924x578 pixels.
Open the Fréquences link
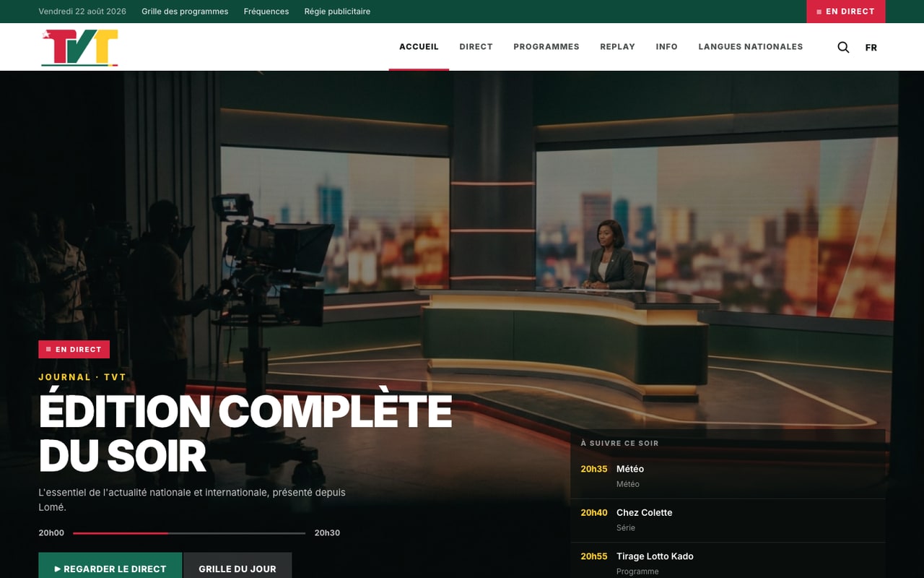(x=266, y=12)
